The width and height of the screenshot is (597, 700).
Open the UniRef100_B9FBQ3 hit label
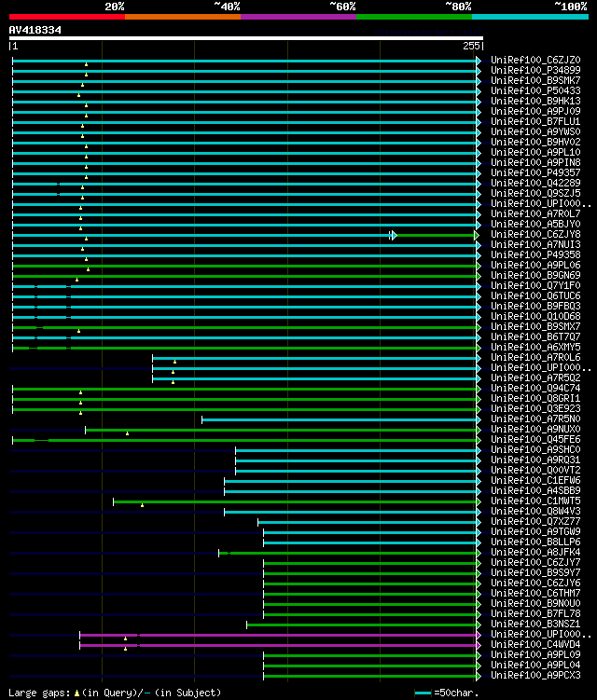pyautogui.click(x=535, y=307)
